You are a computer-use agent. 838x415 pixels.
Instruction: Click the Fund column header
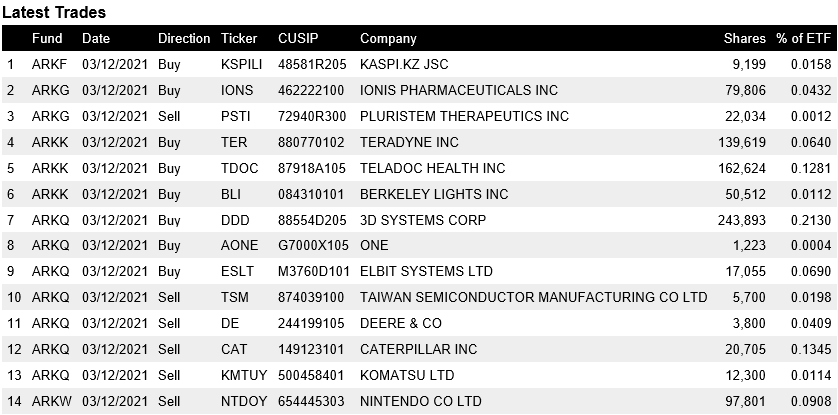pyautogui.click(x=47, y=39)
